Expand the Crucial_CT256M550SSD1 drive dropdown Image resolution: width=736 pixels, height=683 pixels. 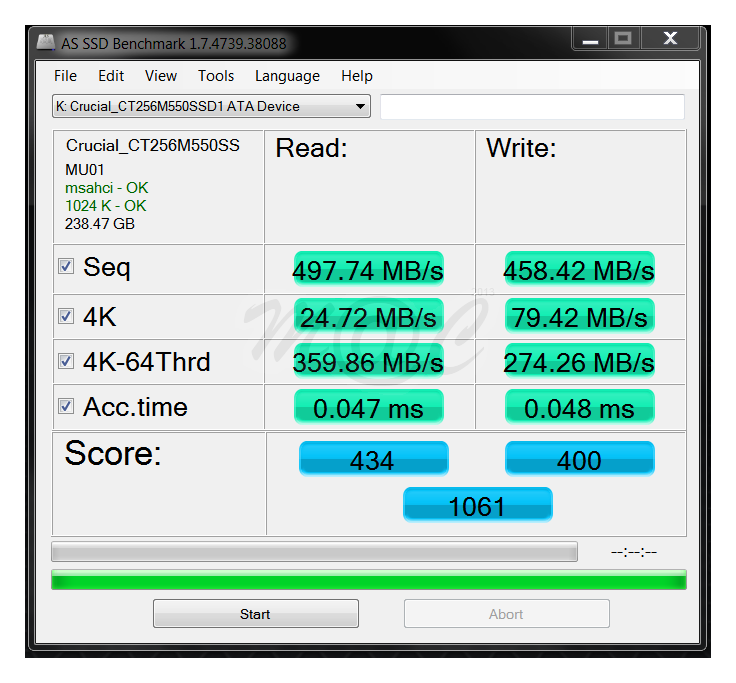coord(211,106)
